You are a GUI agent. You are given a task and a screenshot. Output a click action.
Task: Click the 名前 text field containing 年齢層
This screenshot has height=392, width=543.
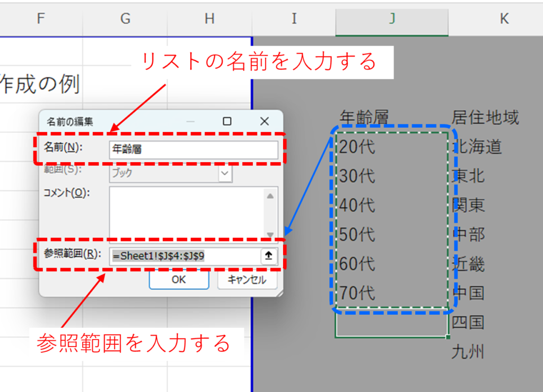coord(193,150)
